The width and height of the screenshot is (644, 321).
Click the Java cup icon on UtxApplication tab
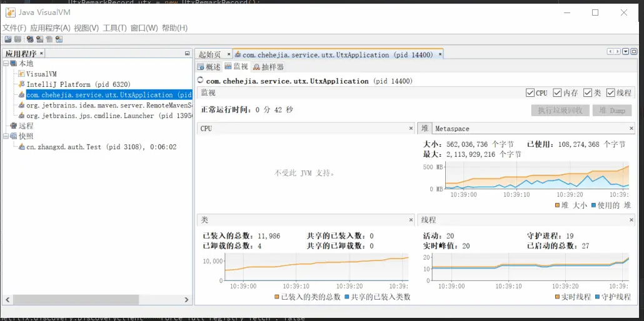[238, 54]
